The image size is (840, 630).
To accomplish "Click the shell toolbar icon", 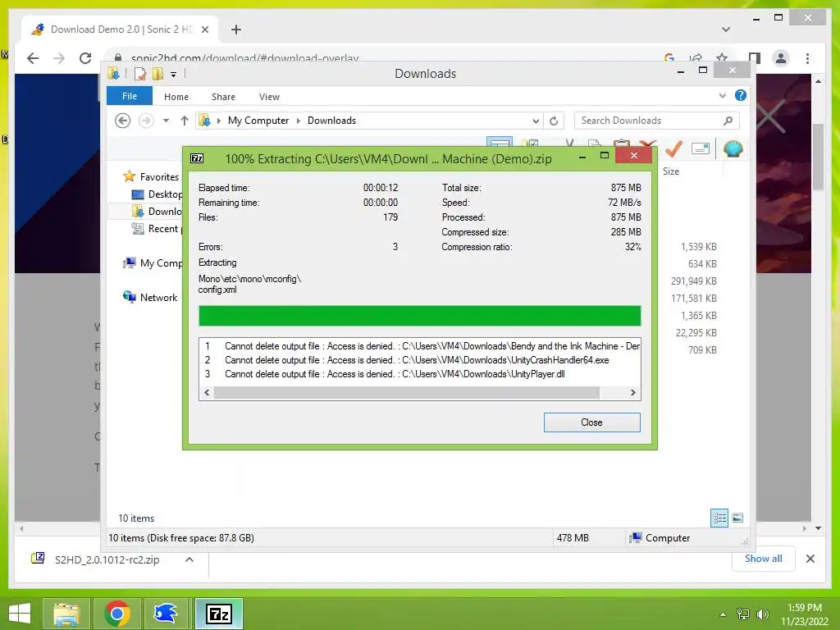I will 733,148.
